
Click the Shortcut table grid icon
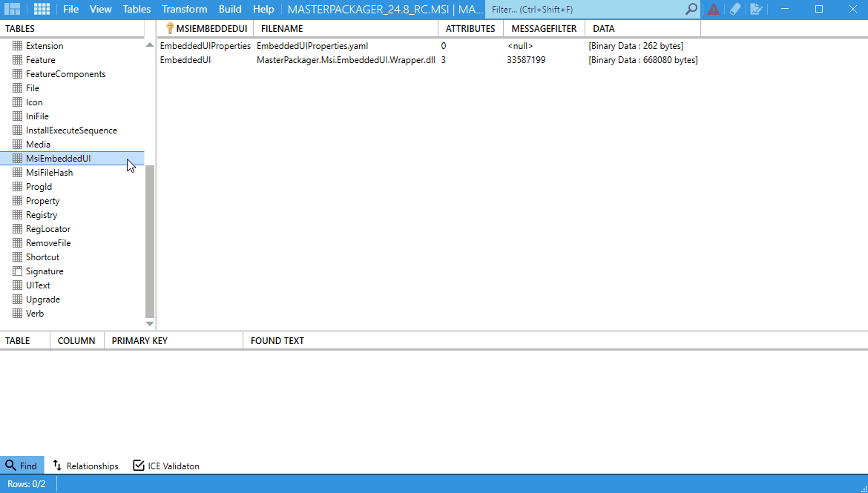[17, 257]
